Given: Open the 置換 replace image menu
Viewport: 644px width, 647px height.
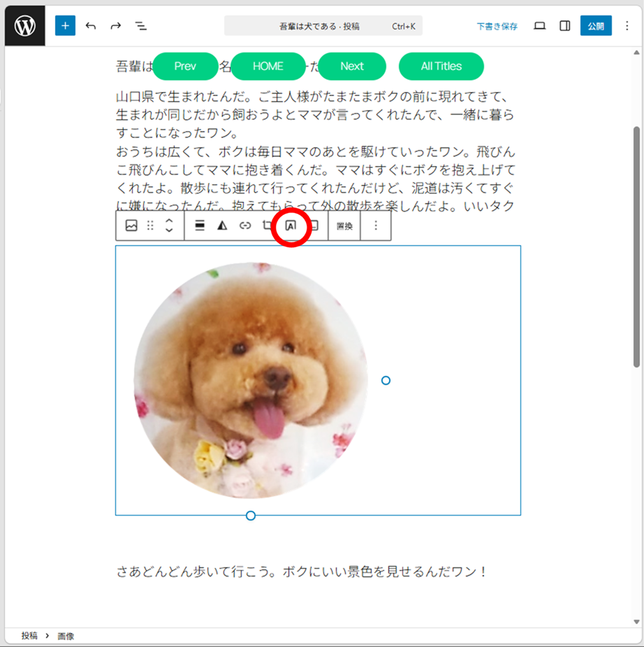Looking at the screenshot, I should point(344,226).
